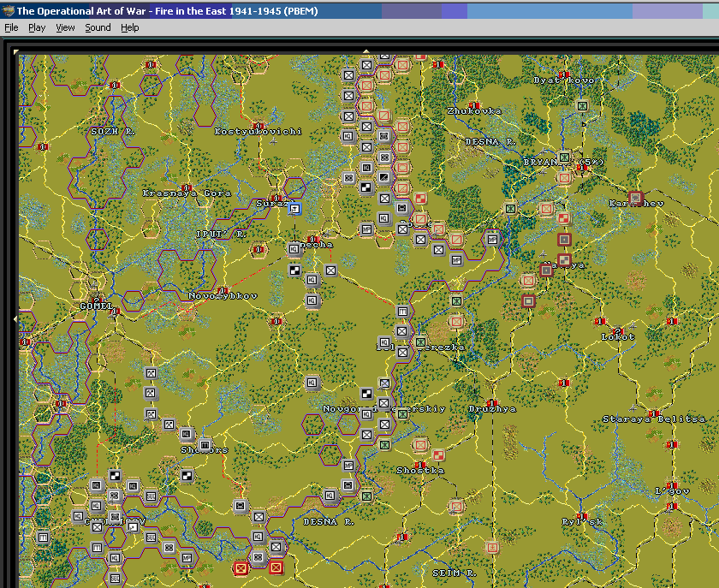Click the red objective flag at Kostyukovichi
Screen dimensions: 719x588
coord(258,125)
